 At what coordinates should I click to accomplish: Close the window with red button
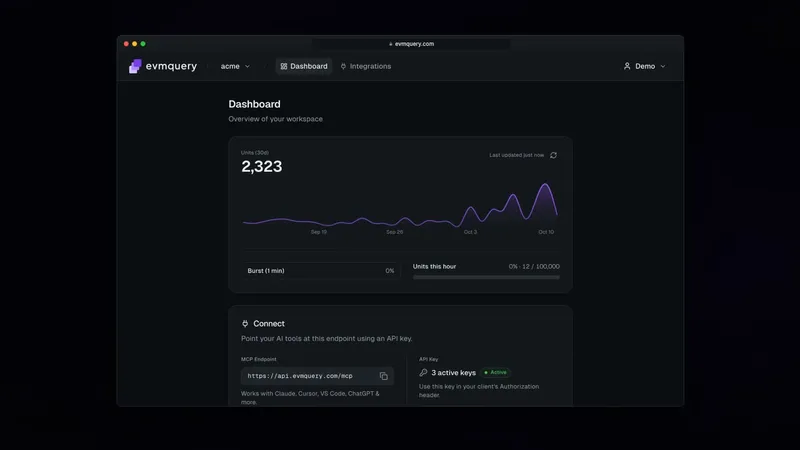tap(126, 44)
